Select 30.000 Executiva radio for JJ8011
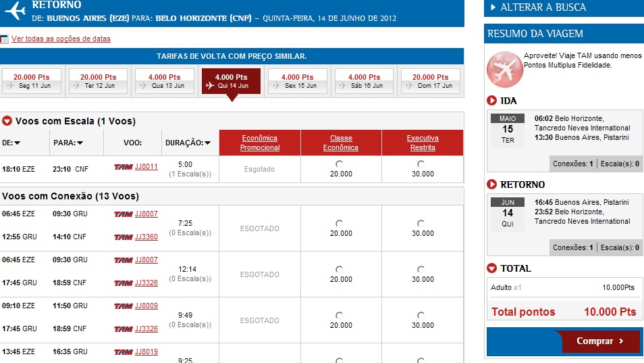 pyautogui.click(x=421, y=164)
